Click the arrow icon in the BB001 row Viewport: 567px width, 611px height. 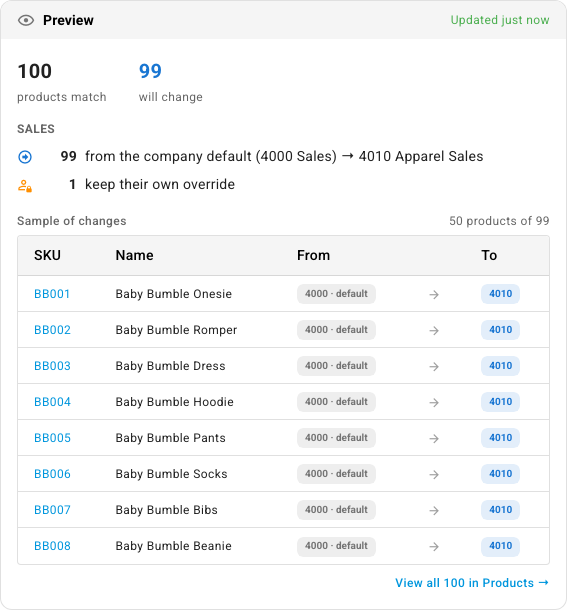pos(434,295)
